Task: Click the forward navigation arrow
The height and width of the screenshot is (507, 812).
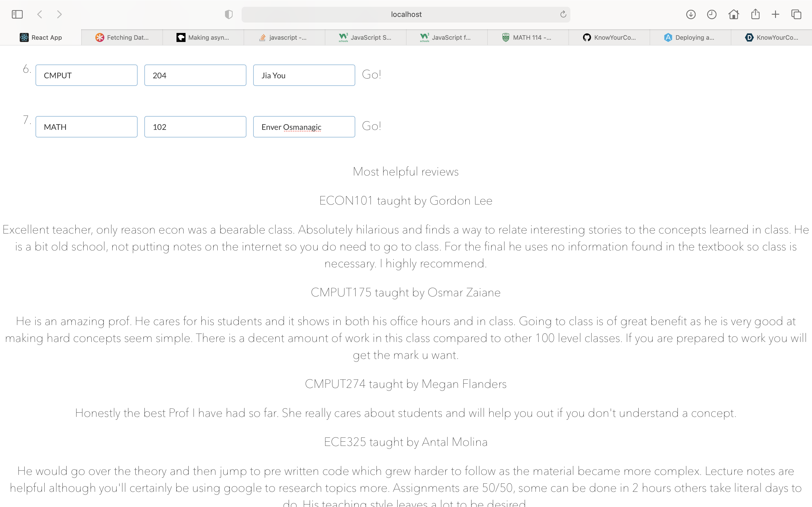Action: pyautogui.click(x=59, y=14)
